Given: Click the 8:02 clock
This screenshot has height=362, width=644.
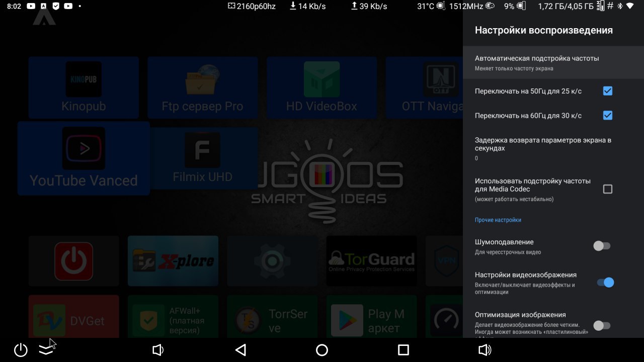Looking at the screenshot, I should (x=14, y=6).
